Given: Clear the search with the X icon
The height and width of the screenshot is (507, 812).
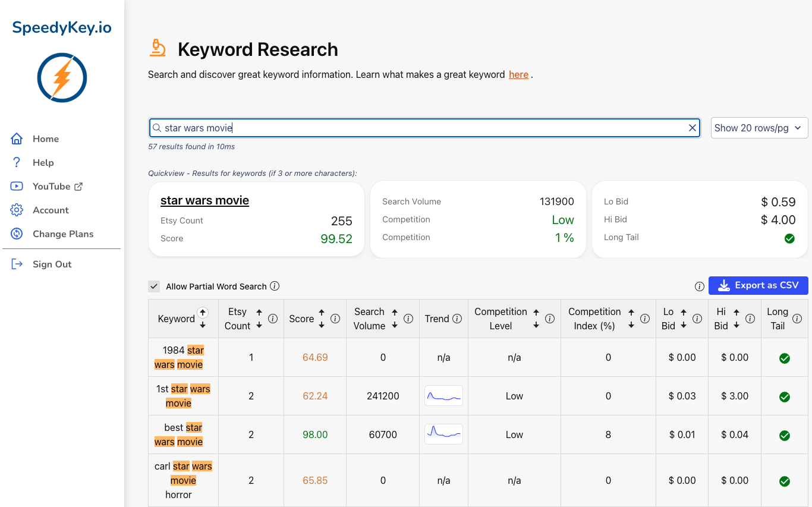Looking at the screenshot, I should [693, 128].
